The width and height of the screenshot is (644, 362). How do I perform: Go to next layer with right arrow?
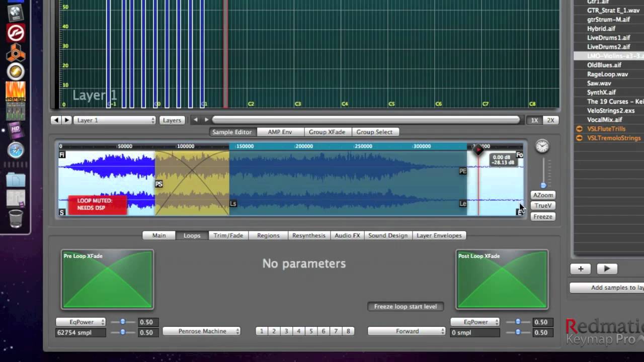pos(67,120)
